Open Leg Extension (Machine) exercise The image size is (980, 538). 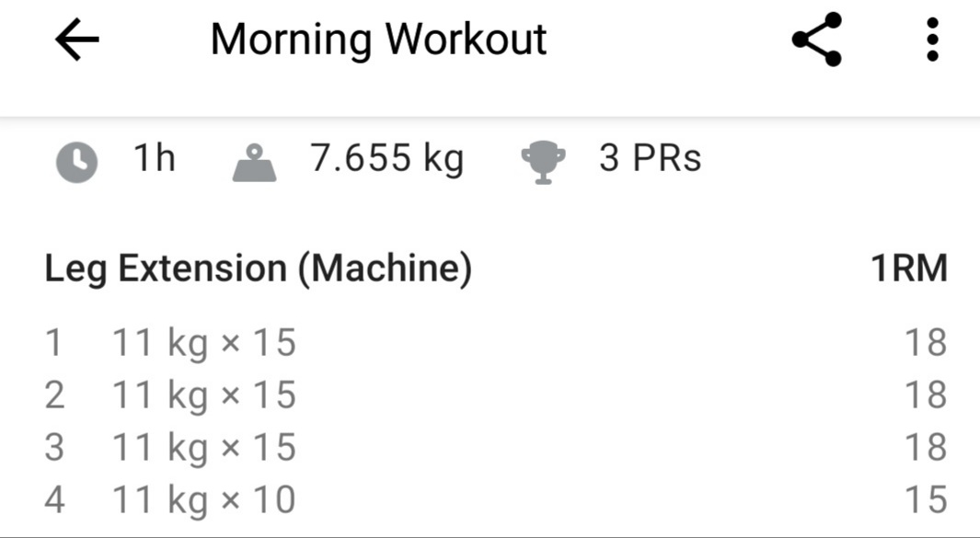point(259,269)
